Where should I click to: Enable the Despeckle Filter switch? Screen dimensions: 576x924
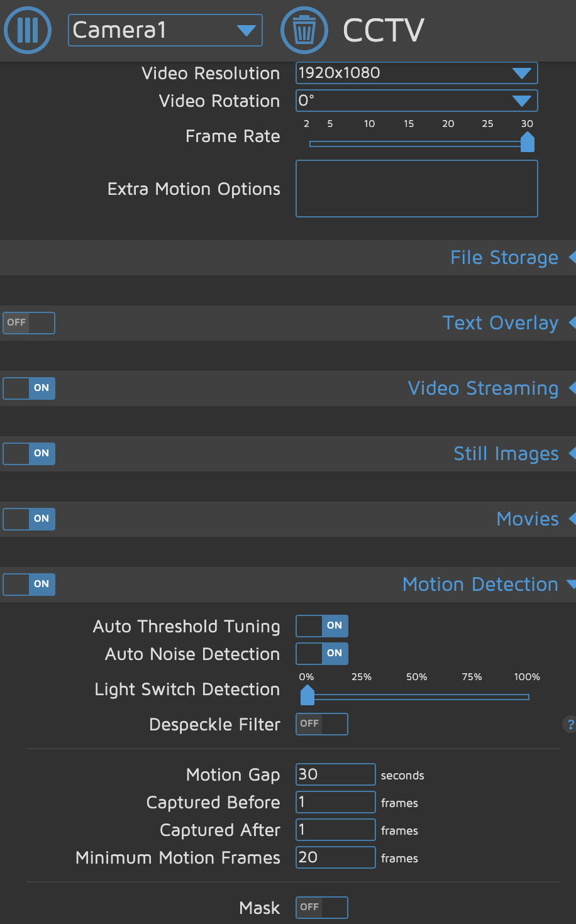coord(322,724)
